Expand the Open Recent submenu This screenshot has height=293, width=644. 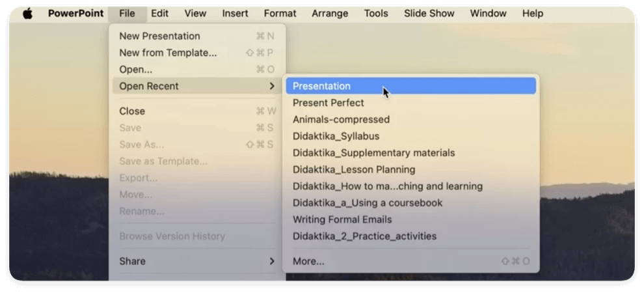coord(197,87)
